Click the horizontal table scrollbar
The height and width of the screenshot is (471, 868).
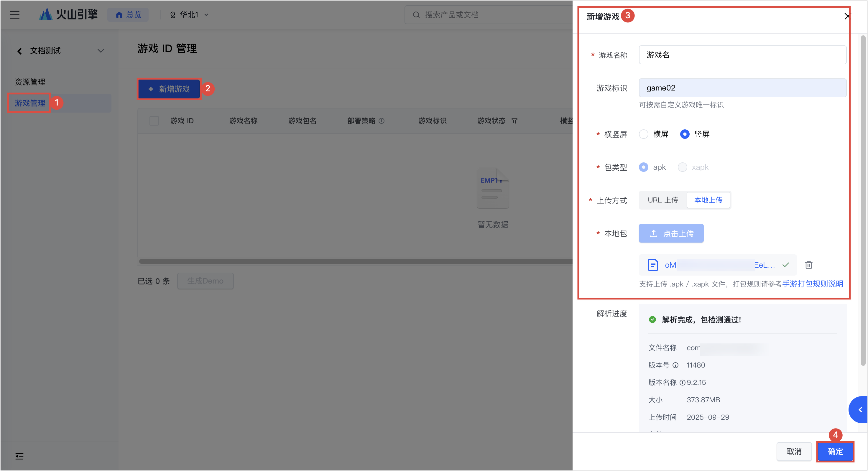click(354, 261)
